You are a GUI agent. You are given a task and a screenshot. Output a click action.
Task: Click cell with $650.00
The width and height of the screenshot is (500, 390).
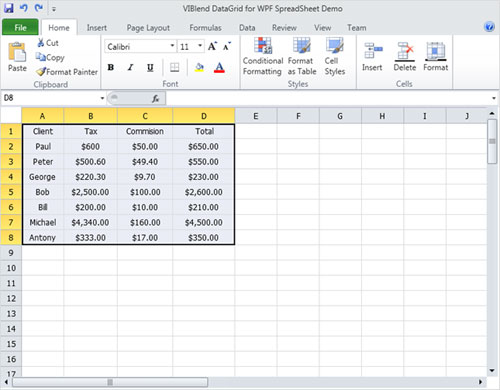point(203,146)
